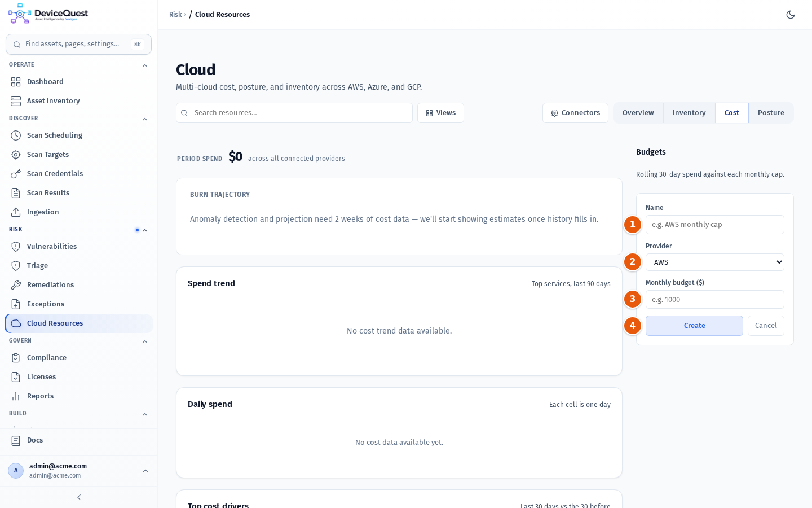
Task: Click the Risk breadcrumb link
Action: (175, 15)
